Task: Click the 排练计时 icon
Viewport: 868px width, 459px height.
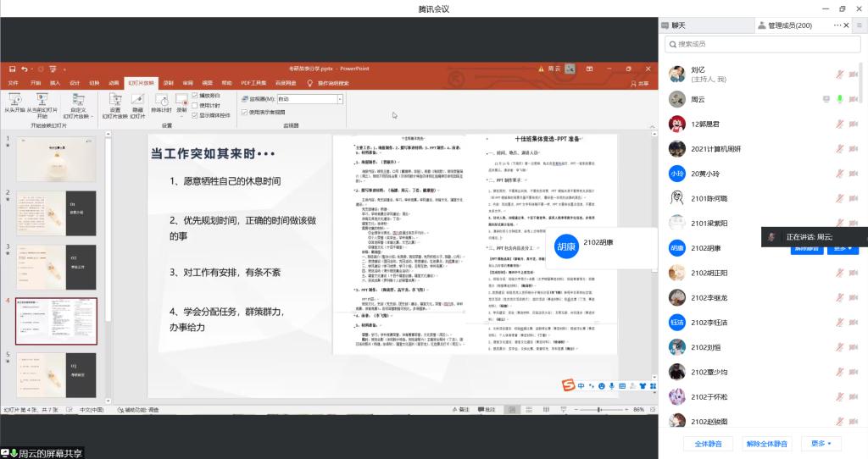Action: tap(161, 101)
